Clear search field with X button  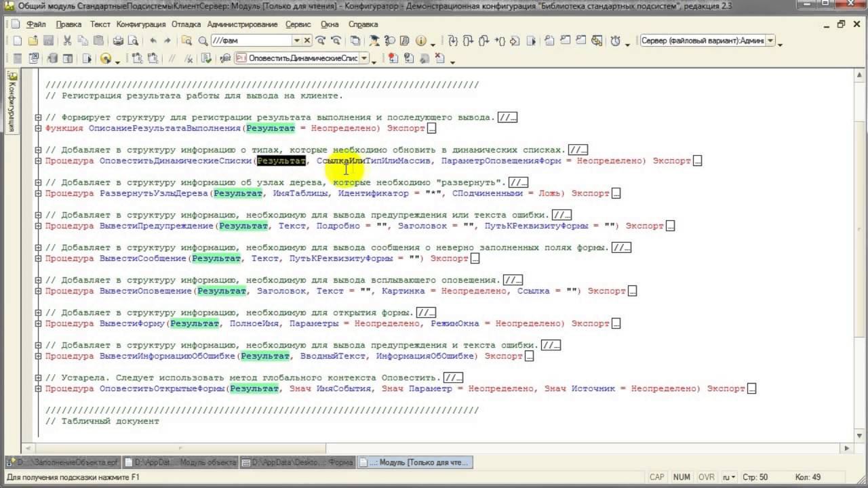[307, 41]
